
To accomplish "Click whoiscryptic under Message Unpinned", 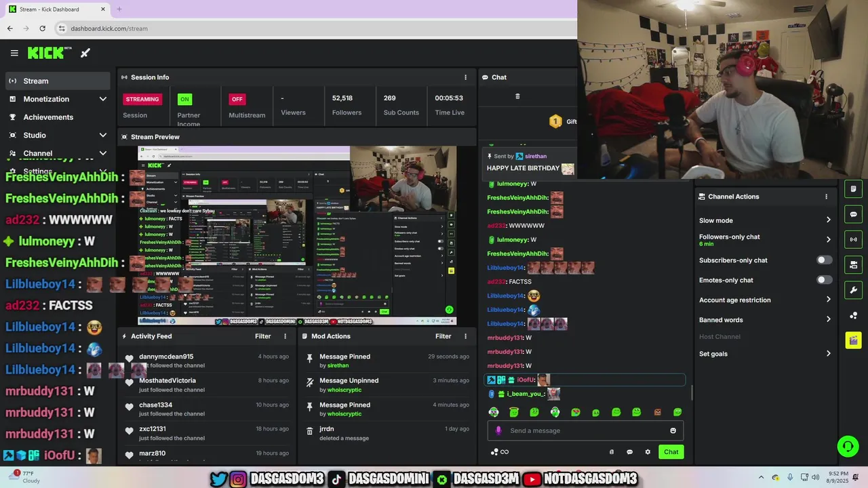I will tap(344, 390).
